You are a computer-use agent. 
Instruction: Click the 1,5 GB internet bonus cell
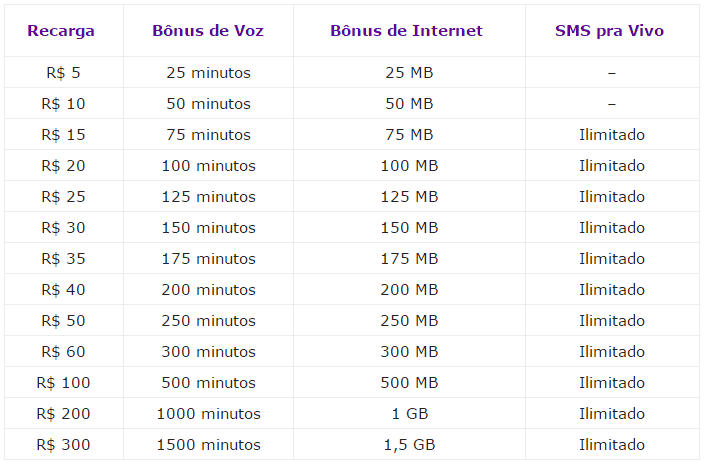[409, 446]
